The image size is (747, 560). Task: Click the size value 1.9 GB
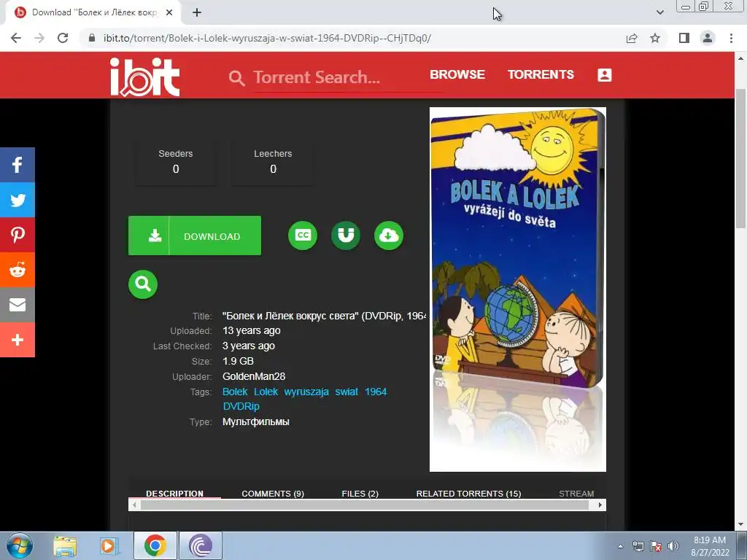click(x=238, y=362)
